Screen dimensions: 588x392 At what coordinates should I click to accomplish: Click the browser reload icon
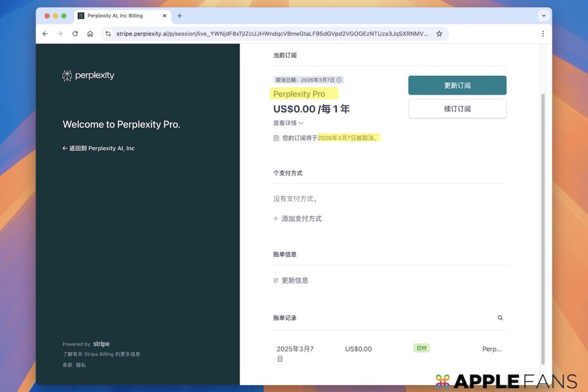75,34
